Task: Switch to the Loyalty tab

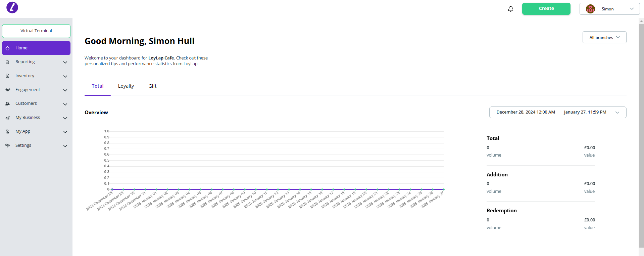Action: (126, 86)
